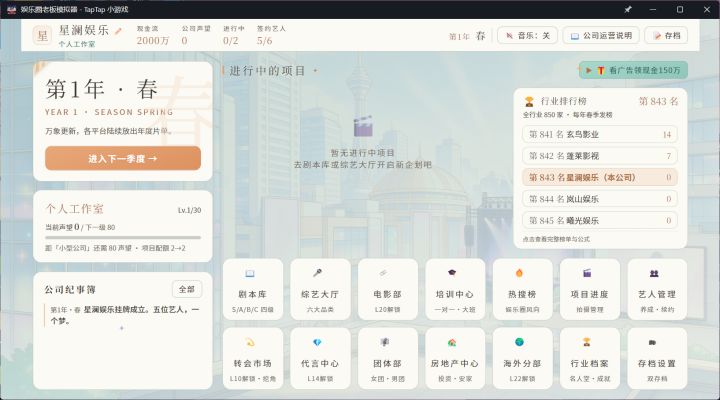This screenshot has width=720, height=400.
Task: Click the clapperboard icon above 暂无进行中项目
Action: (362, 126)
